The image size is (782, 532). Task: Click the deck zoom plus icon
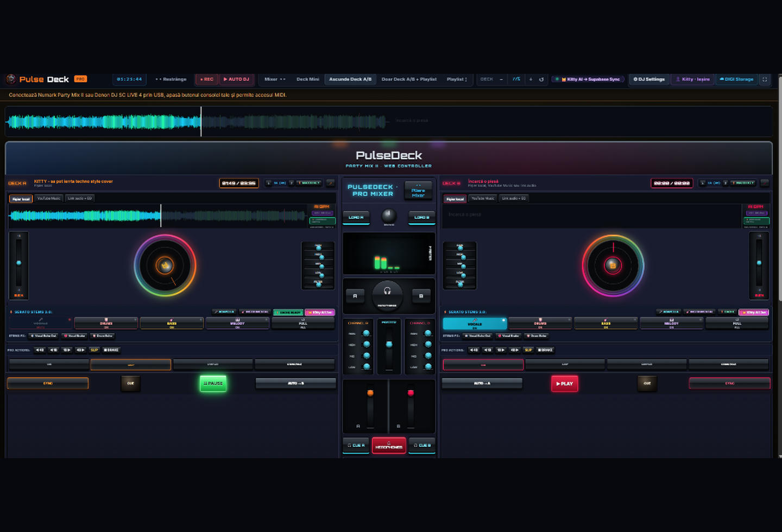tap(531, 79)
